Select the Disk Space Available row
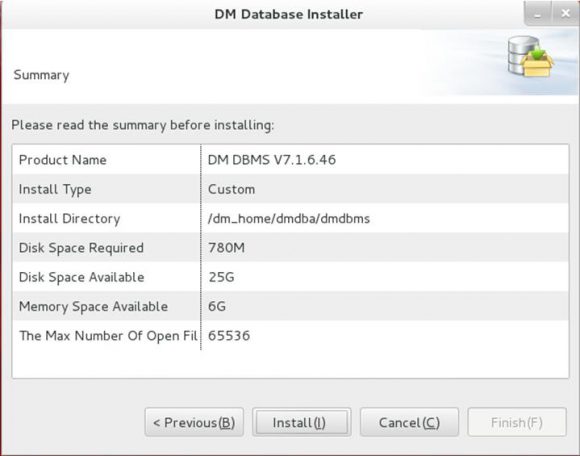This screenshot has height=456, width=580. click(290, 277)
